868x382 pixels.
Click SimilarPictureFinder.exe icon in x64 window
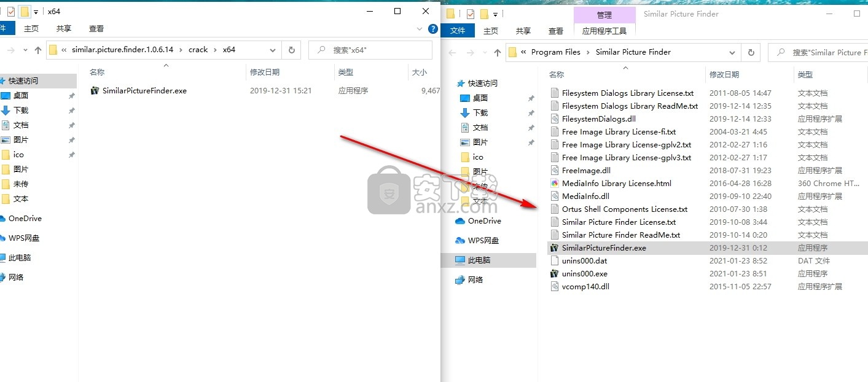pyautogui.click(x=95, y=90)
